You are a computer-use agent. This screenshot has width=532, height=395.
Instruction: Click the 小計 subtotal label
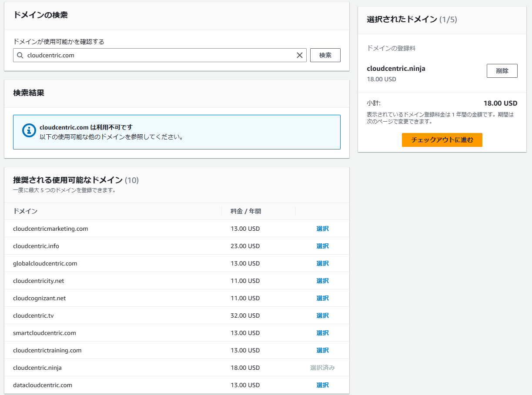374,103
